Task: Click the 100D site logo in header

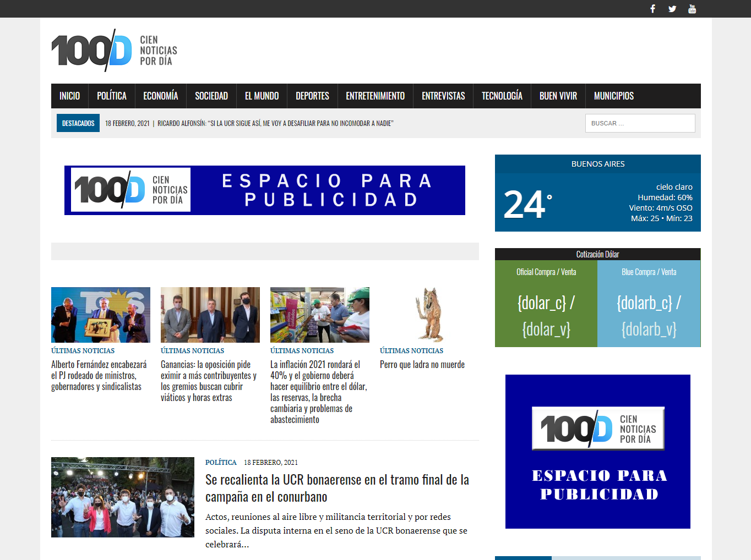Action: pyautogui.click(x=115, y=51)
